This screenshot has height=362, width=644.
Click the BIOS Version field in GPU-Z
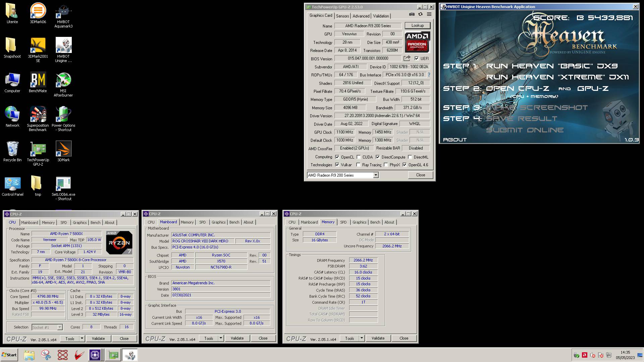(x=368, y=58)
